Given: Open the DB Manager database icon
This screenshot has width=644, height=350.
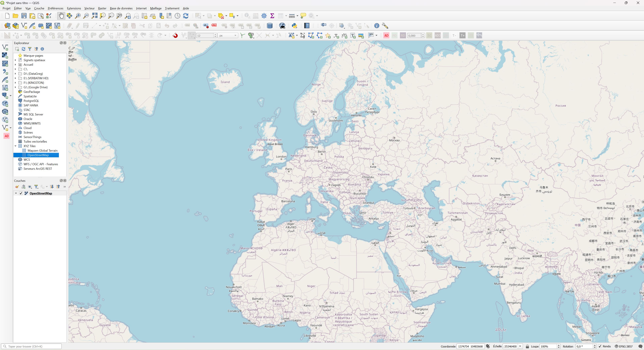Looking at the screenshot, I should tap(270, 26).
